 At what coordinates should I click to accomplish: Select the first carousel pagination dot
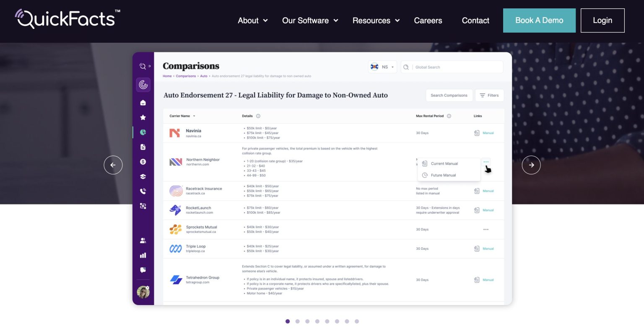pyautogui.click(x=288, y=321)
